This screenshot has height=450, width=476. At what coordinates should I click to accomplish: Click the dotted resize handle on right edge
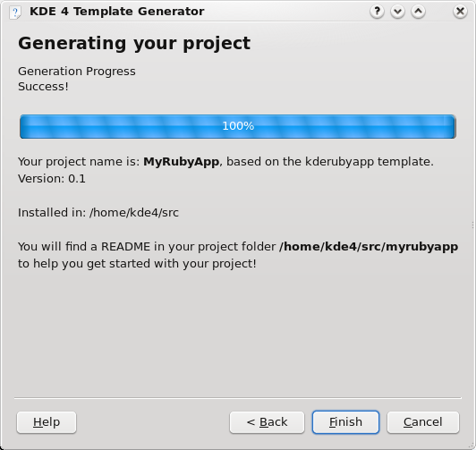click(472, 225)
